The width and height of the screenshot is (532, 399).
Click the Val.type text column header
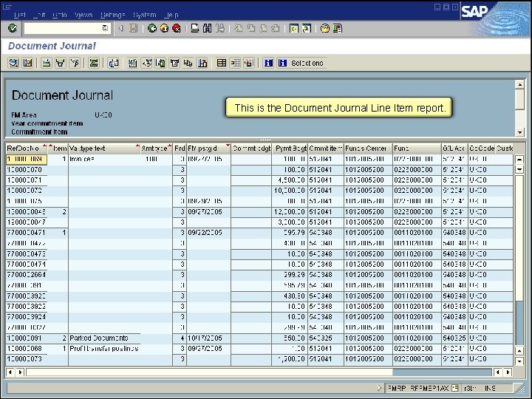[x=104, y=149]
